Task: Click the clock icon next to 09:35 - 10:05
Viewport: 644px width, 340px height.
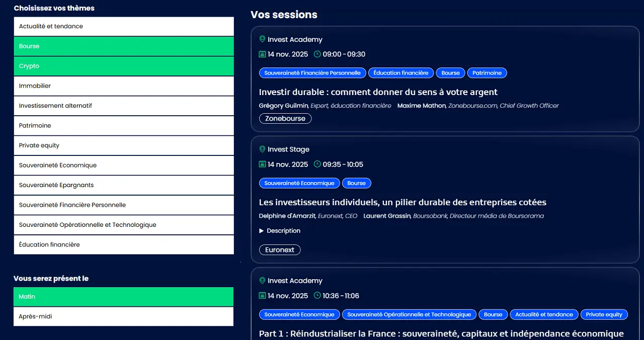Action: [x=317, y=164]
